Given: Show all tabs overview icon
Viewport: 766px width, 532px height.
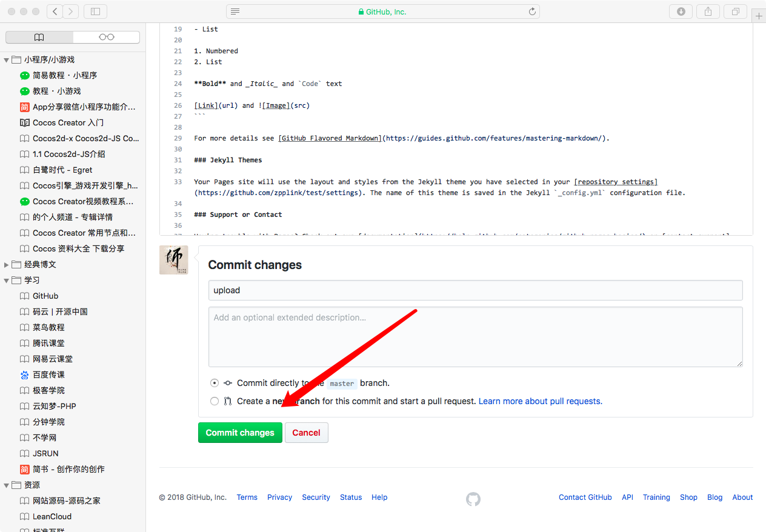Looking at the screenshot, I should point(735,12).
